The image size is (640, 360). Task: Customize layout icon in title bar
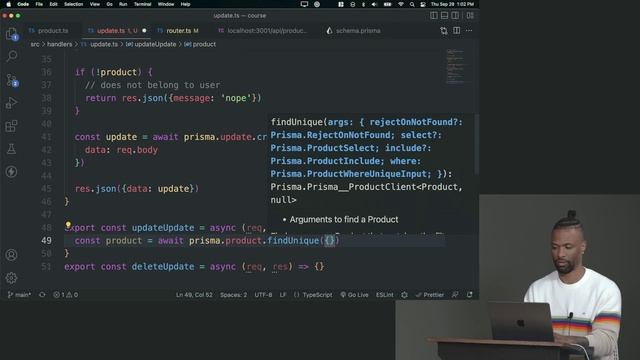[x=470, y=16]
